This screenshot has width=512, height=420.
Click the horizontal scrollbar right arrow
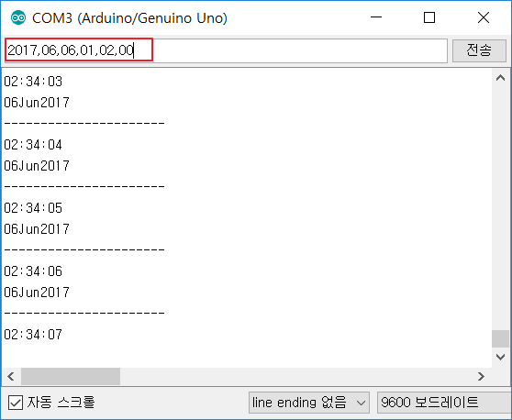[x=481, y=376]
